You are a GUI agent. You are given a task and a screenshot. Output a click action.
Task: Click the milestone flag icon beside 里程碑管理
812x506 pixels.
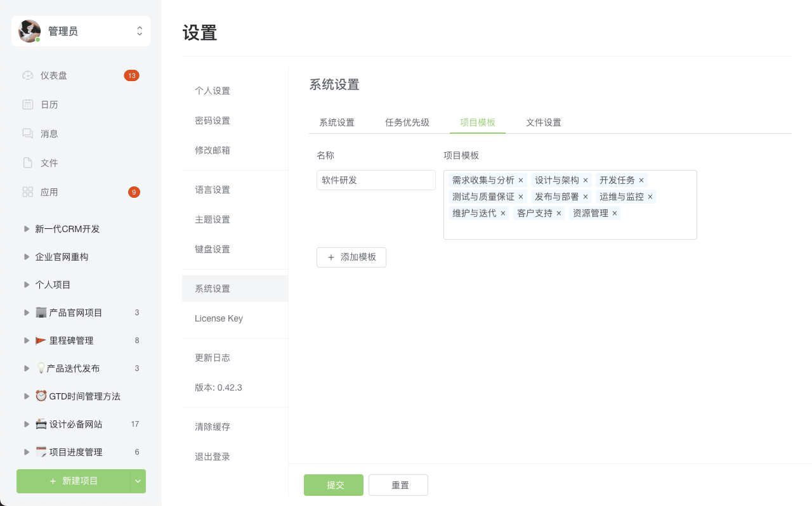tap(39, 340)
